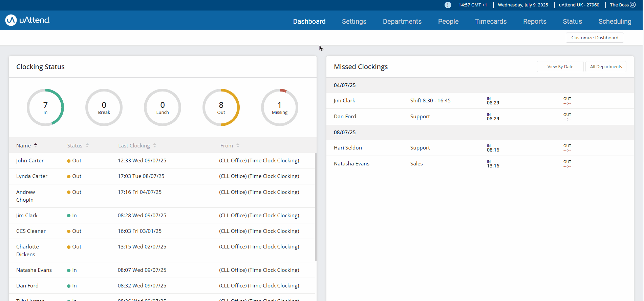Click Lynda Carter's 17:03 Tue 08/07/25 clocking
The image size is (644, 301).
[141, 176]
